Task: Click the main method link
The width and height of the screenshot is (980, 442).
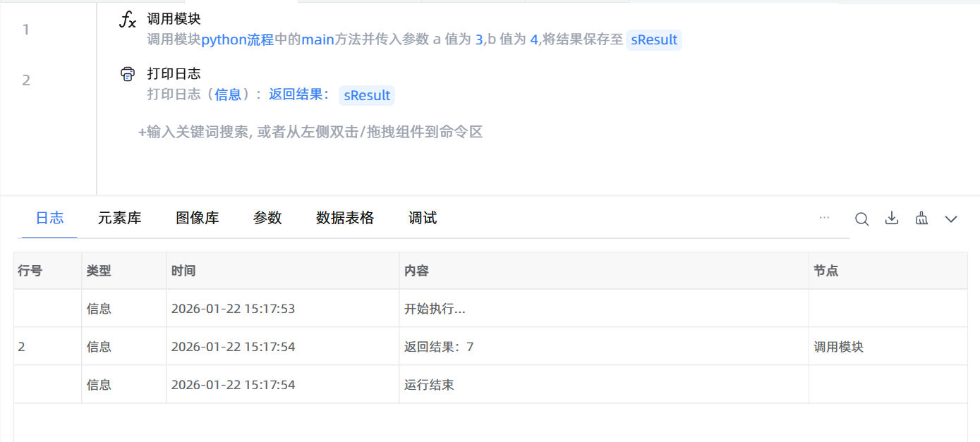Action: pos(317,40)
